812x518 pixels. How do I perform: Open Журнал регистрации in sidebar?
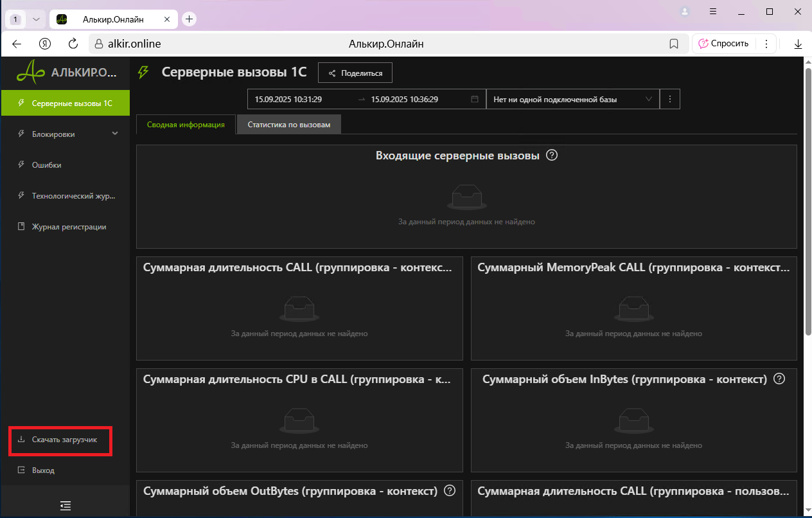click(x=69, y=227)
